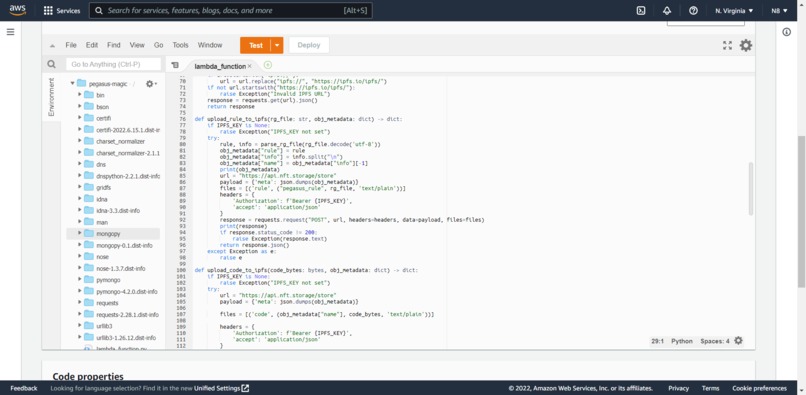Change the Spaces: 4 indentation setting
The width and height of the screenshot is (806, 395).
pyautogui.click(x=715, y=341)
